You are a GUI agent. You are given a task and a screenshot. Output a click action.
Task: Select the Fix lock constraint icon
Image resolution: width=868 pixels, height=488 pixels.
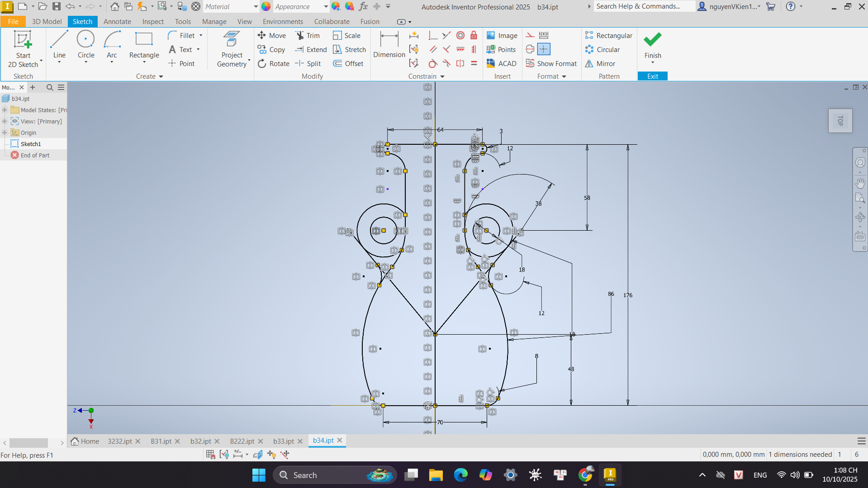[x=474, y=36]
